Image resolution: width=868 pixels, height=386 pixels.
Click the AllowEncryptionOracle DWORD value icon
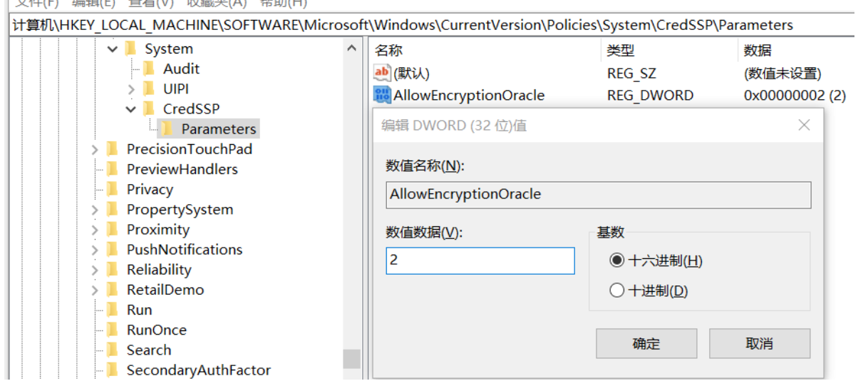click(x=382, y=95)
